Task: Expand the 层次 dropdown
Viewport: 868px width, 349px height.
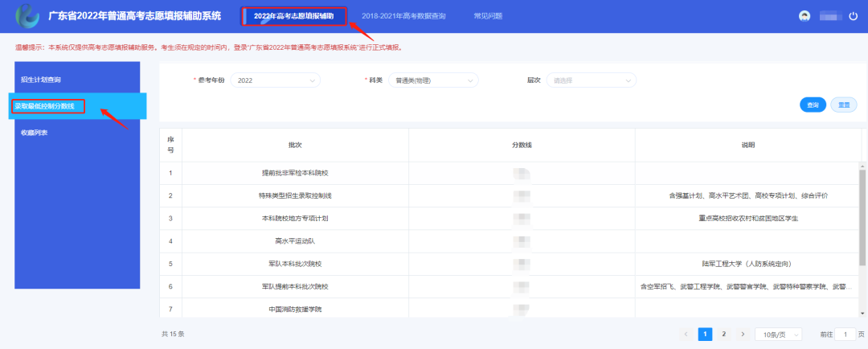Action: [592, 80]
